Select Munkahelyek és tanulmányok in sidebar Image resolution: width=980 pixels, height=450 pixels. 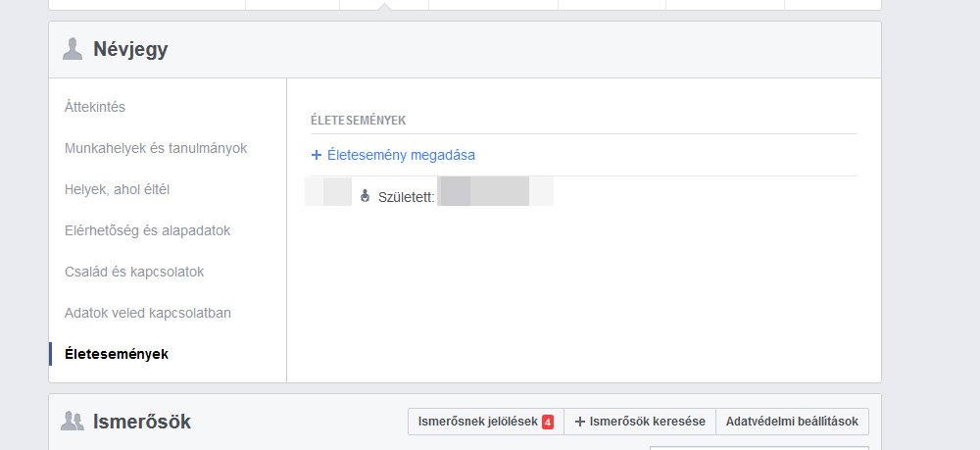[156, 148]
